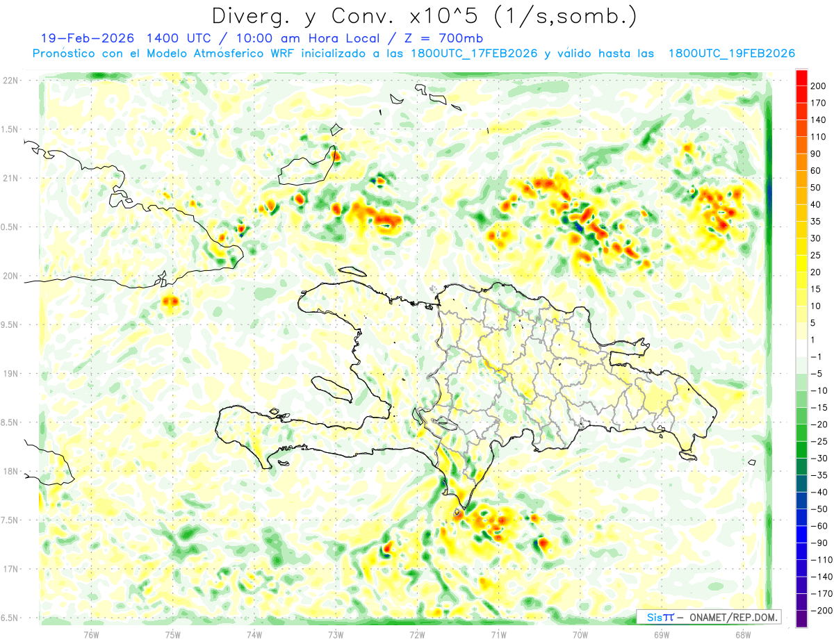The width and height of the screenshot is (834, 644).
Task: Select the "18N" latitude label
Action: click(10, 471)
